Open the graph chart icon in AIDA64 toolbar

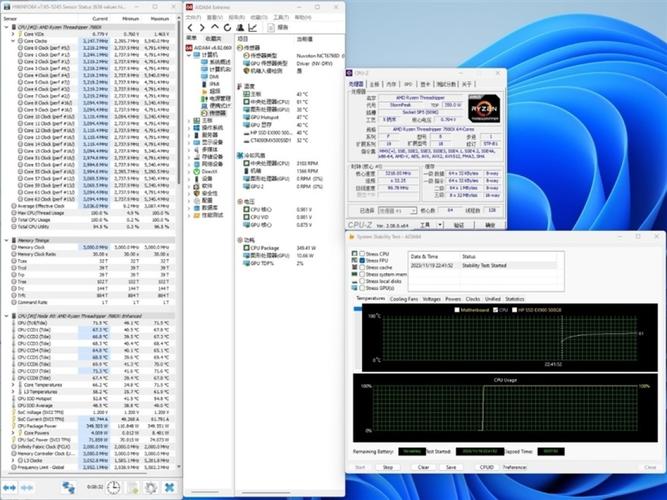(x=253, y=28)
